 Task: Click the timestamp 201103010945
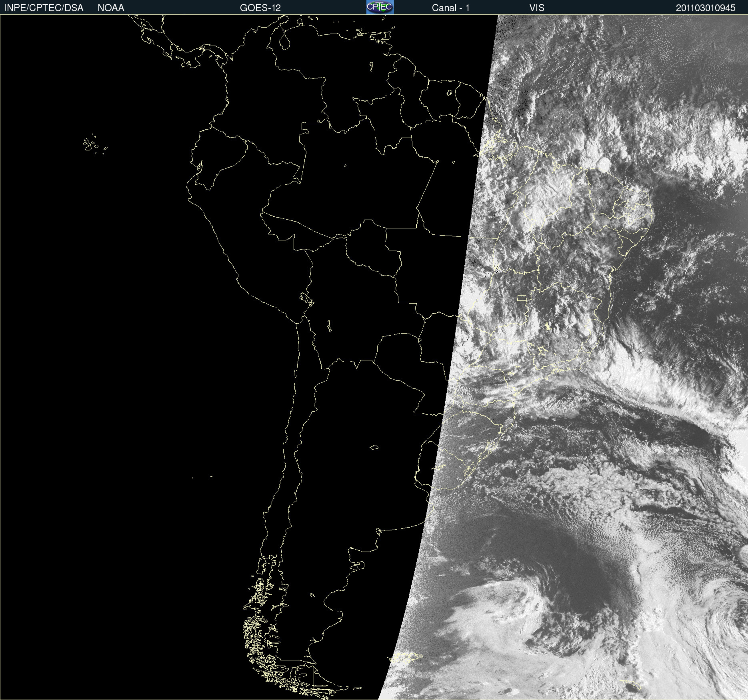click(x=706, y=8)
